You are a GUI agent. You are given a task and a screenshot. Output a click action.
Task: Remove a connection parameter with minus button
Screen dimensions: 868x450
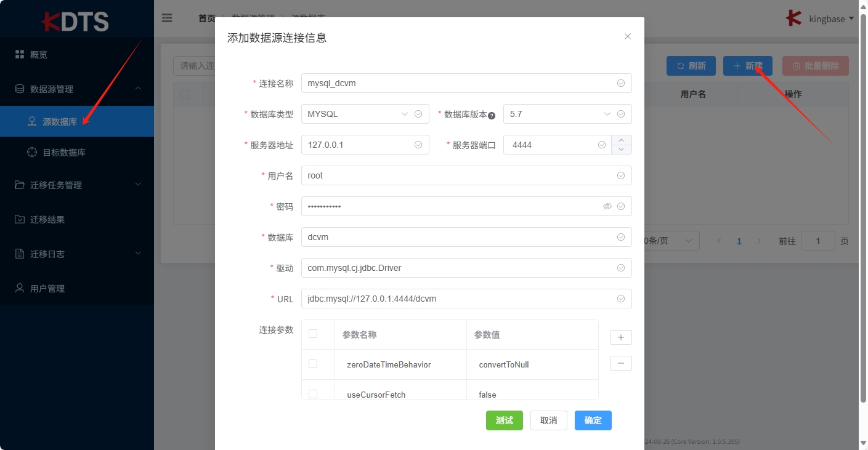pyautogui.click(x=621, y=363)
